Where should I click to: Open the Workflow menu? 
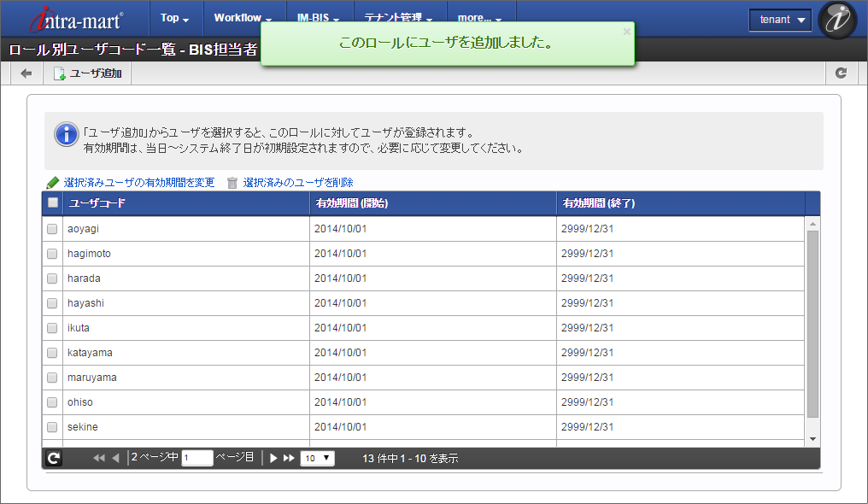pyautogui.click(x=243, y=18)
